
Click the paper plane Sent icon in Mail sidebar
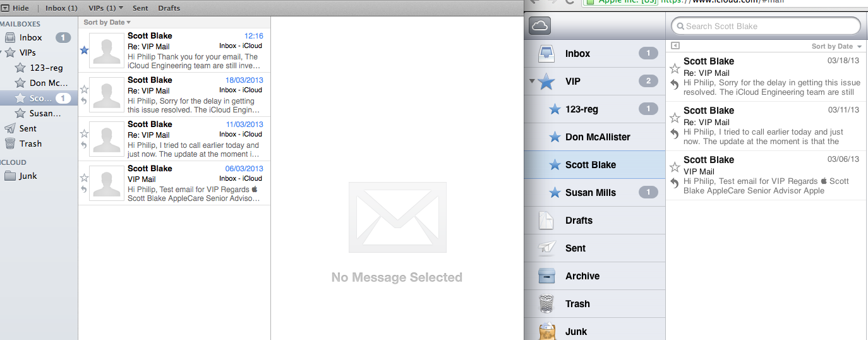point(10,128)
